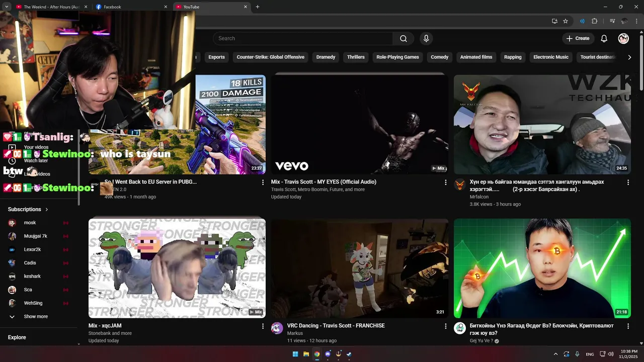Filter by Dramedy chip

[x=326, y=57]
